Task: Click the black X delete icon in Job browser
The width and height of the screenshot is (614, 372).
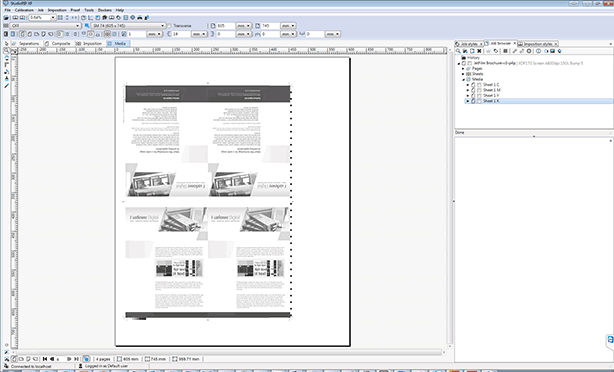Action: click(x=479, y=51)
